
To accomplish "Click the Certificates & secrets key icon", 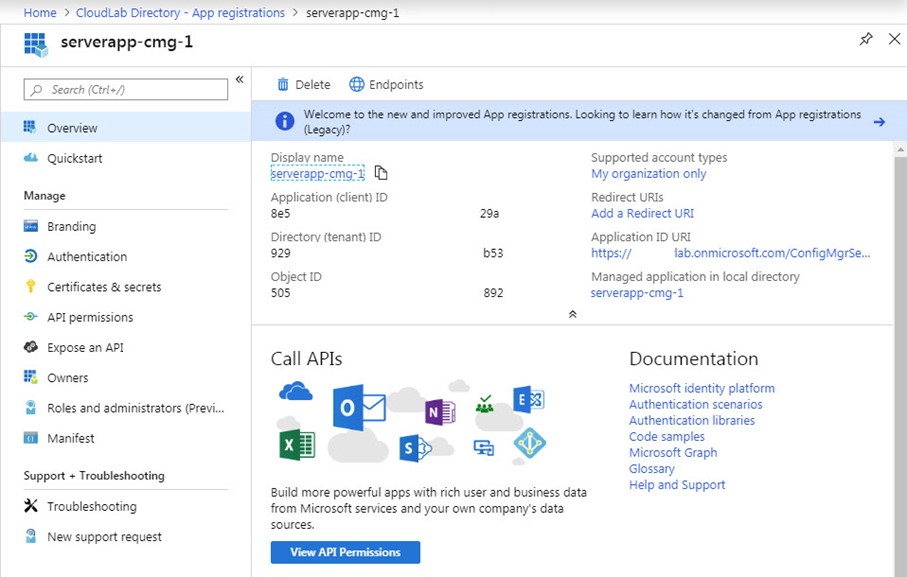I will (x=30, y=287).
